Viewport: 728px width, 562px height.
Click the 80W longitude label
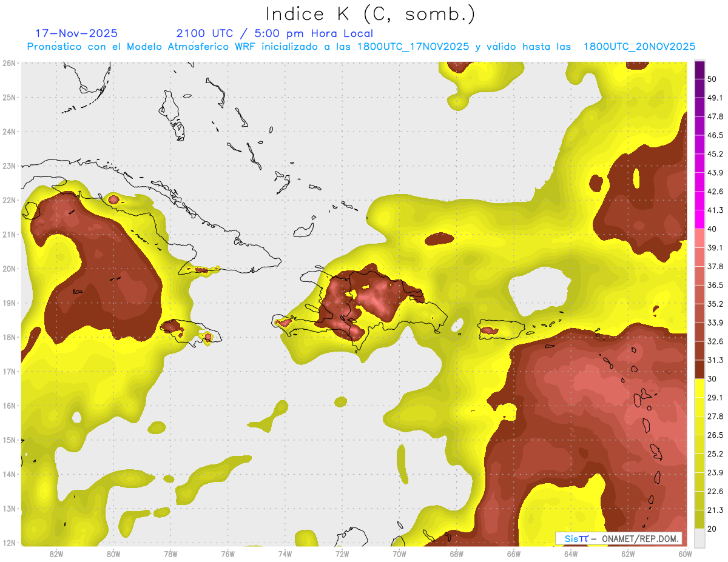[x=113, y=554]
